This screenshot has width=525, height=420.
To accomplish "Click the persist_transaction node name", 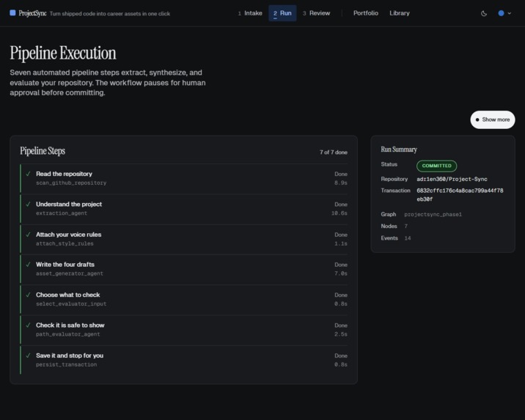I will pos(66,364).
